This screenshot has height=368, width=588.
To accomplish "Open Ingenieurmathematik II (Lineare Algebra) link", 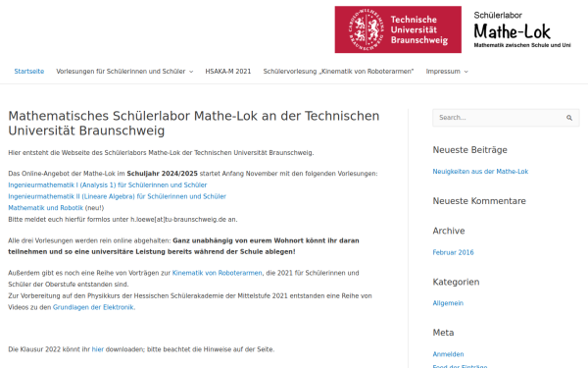I will (117, 196).
